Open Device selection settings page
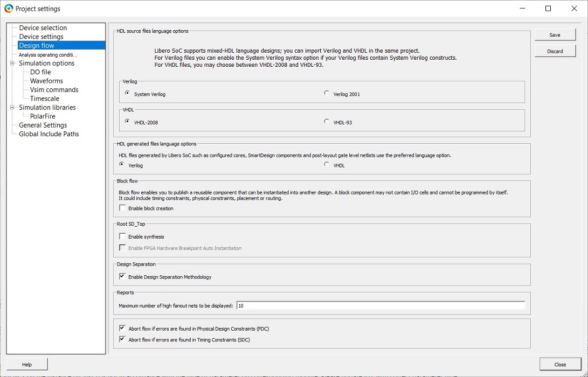Viewport: 588px width, 377px height. click(43, 28)
